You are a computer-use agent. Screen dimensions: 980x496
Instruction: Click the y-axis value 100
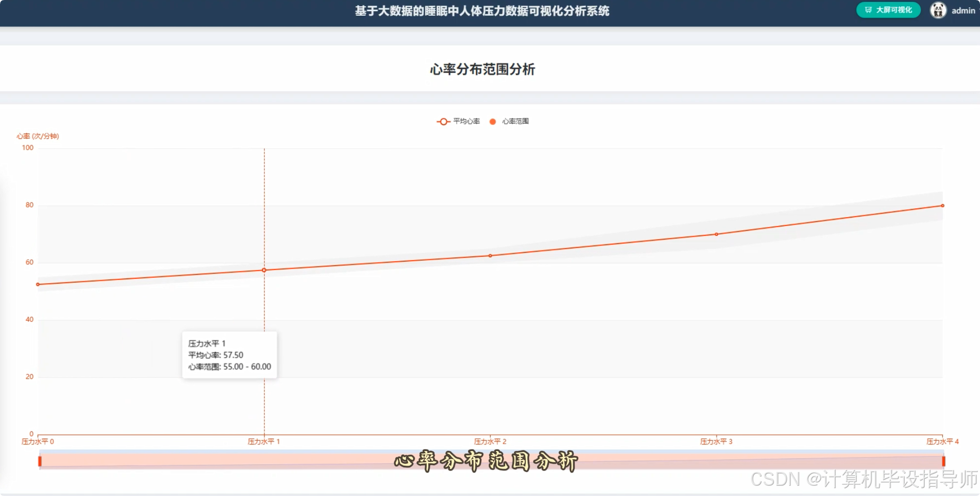tap(28, 148)
